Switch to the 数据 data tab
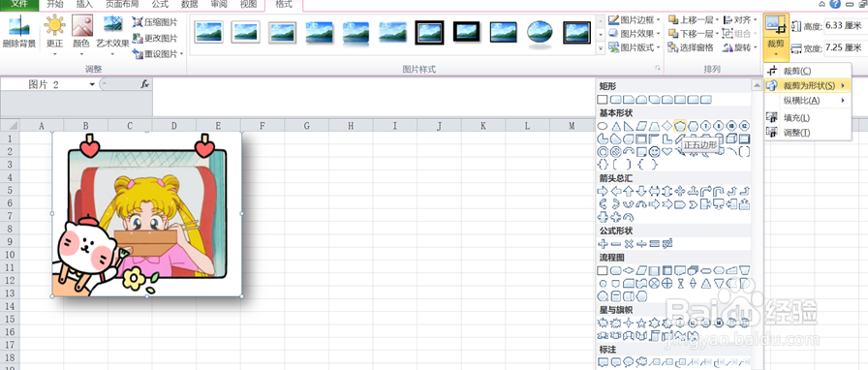868x370 pixels. click(189, 5)
